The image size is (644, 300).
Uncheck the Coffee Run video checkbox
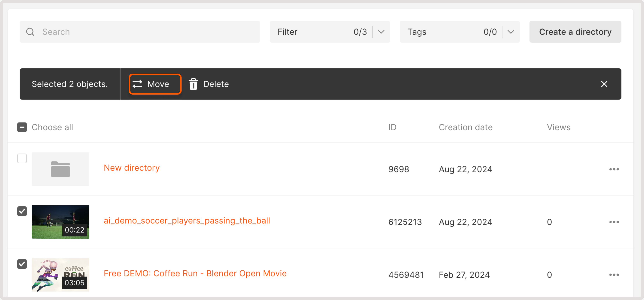pyautogui.click(x=22, y=264)
